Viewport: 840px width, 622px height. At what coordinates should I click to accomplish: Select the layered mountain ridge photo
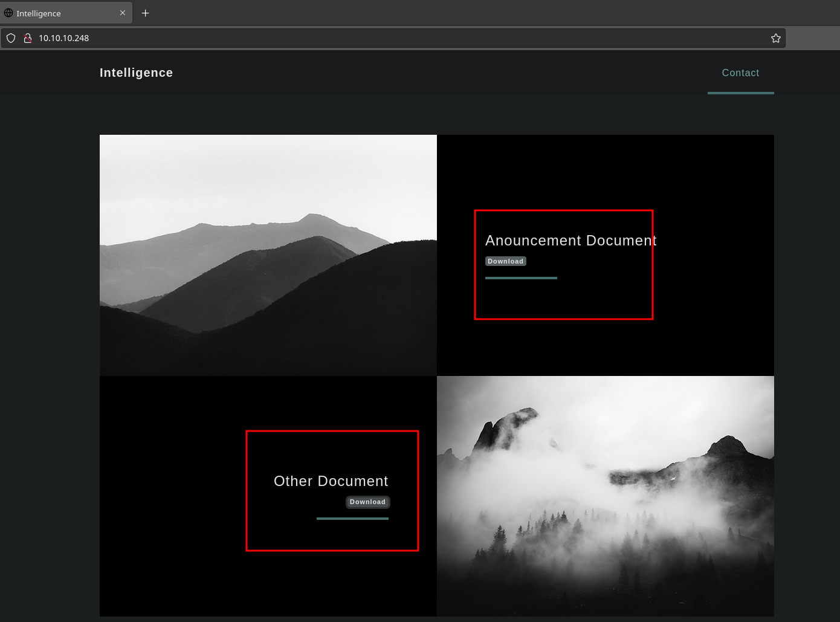[x=268, y=254]
